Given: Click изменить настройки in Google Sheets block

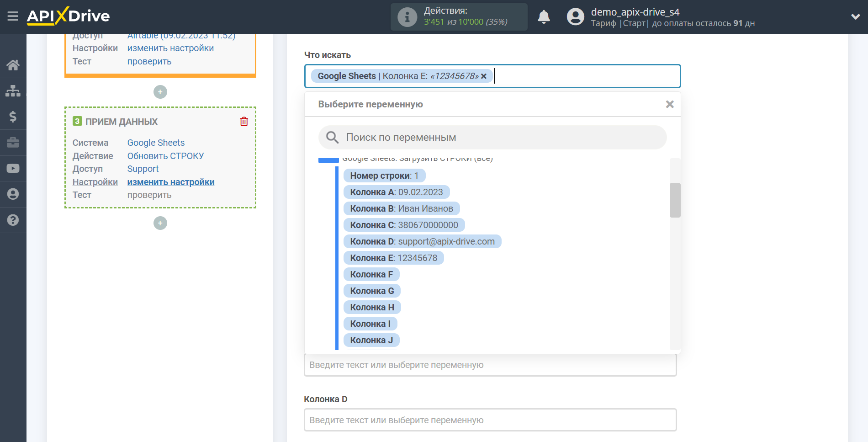Looking at the screenshot, I should point(171,182).
